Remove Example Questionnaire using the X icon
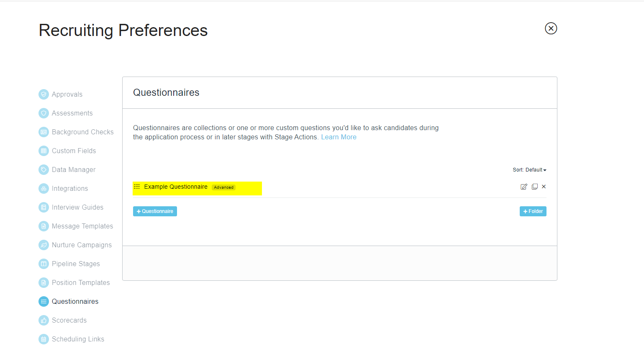The width and height of the screenshot is (644, 359). point(544,186)
